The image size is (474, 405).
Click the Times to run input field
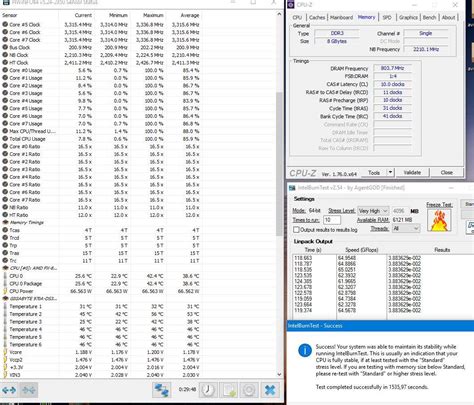(x=332, y=220)
